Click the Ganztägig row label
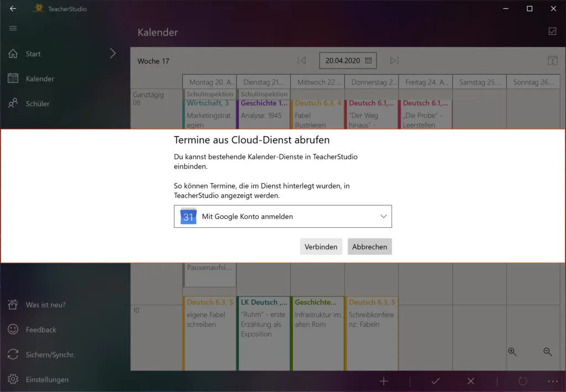The image size is (566, 392). point(148,95)
